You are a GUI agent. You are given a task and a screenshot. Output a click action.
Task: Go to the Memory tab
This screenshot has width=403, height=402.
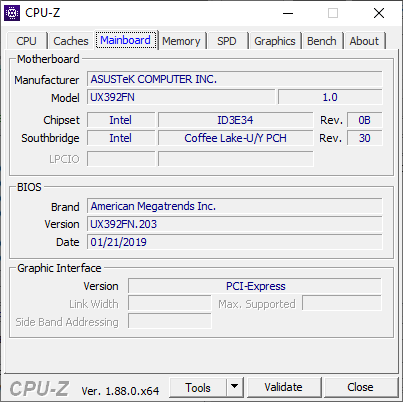click(x=181, y=41)
